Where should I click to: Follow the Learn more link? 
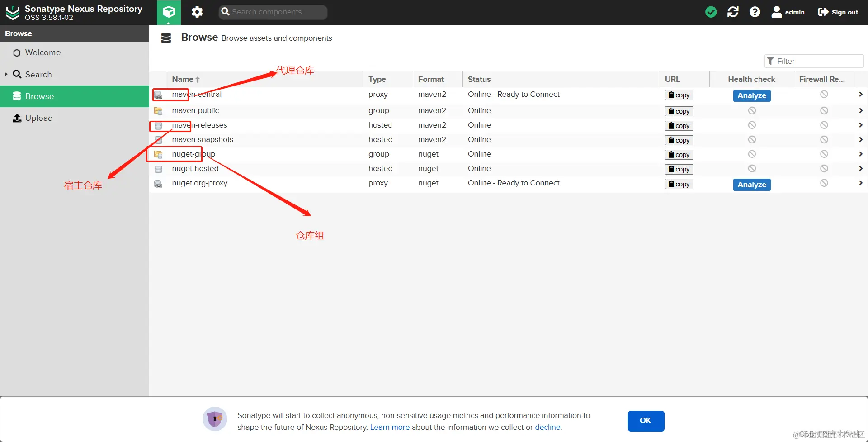click(x=390, y=427)
